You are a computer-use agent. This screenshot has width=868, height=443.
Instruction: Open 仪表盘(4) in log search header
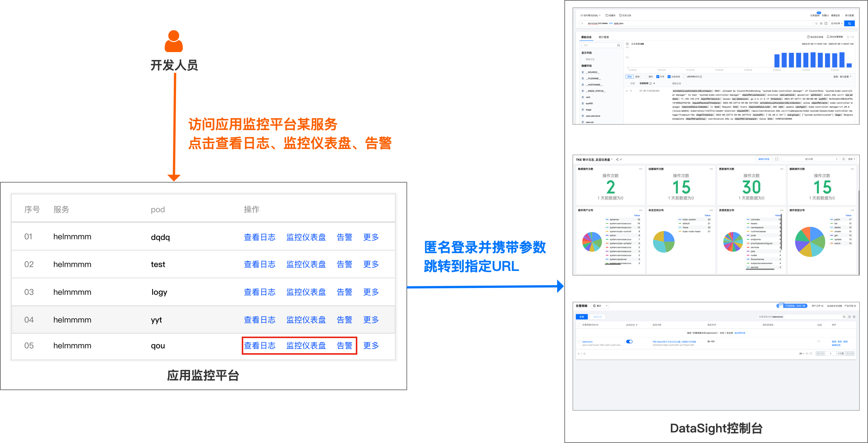pyautogui.click(x=815, y=15)
